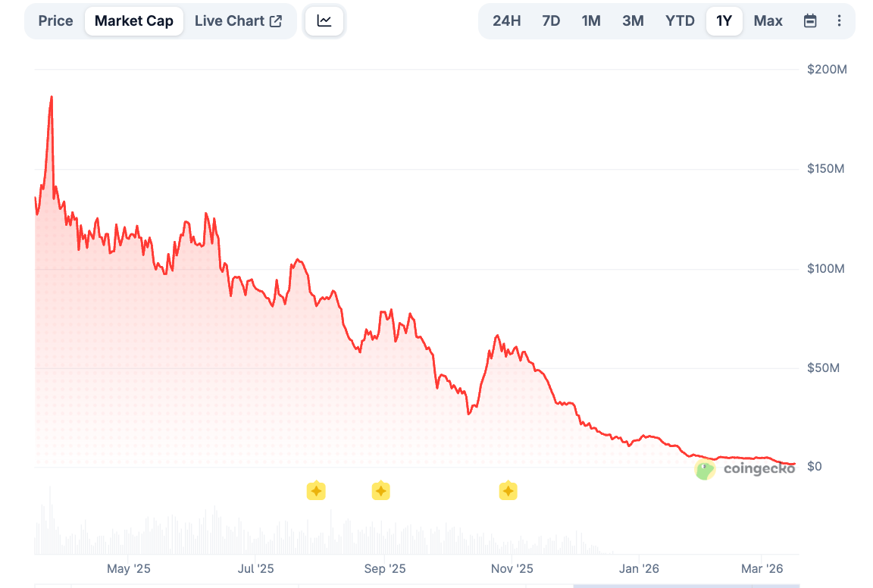Viewport: 873px width, 588px height.
Task: Click the yellow event marker near Sep '25
Action: 381,490
